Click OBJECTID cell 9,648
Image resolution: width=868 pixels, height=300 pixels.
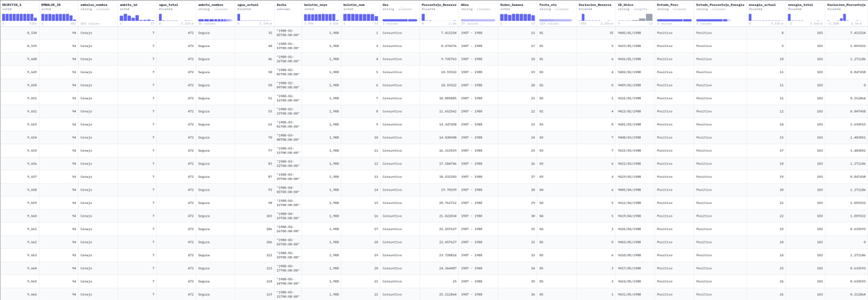[x=31, y=59]
